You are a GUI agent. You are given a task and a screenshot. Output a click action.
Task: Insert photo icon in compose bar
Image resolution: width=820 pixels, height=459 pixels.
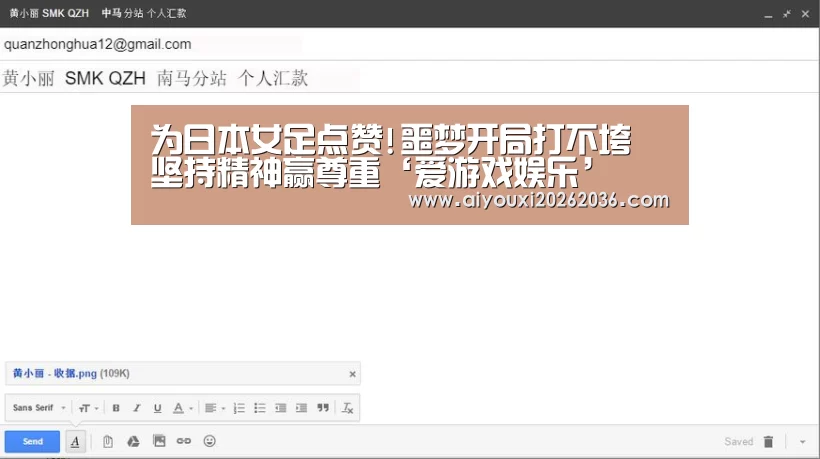[159, 441]
